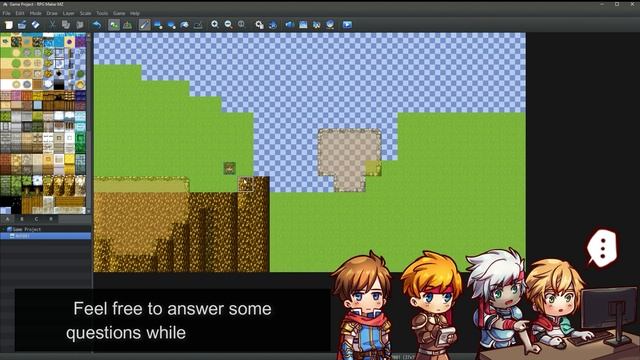Open the Resource Manager icon

pos(330,25)
